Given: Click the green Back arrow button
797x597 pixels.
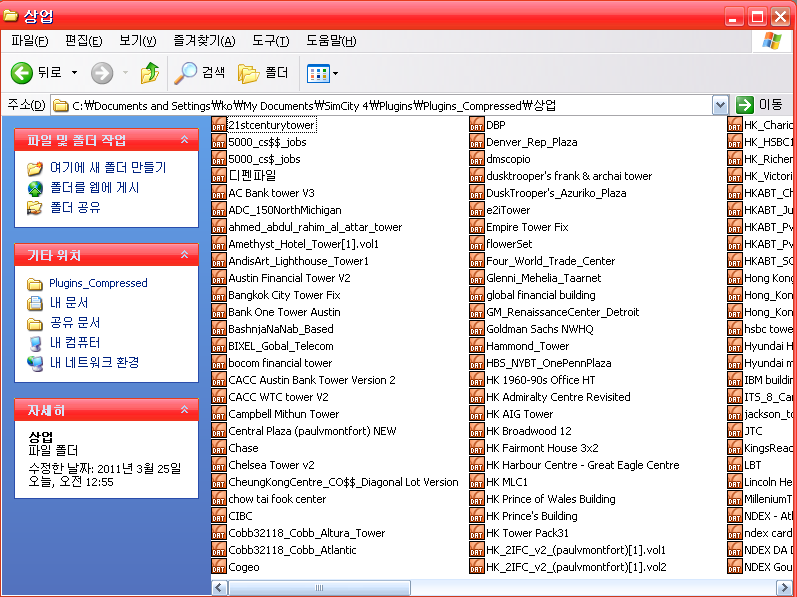Looking at the screenshot, I should point(22,73).
